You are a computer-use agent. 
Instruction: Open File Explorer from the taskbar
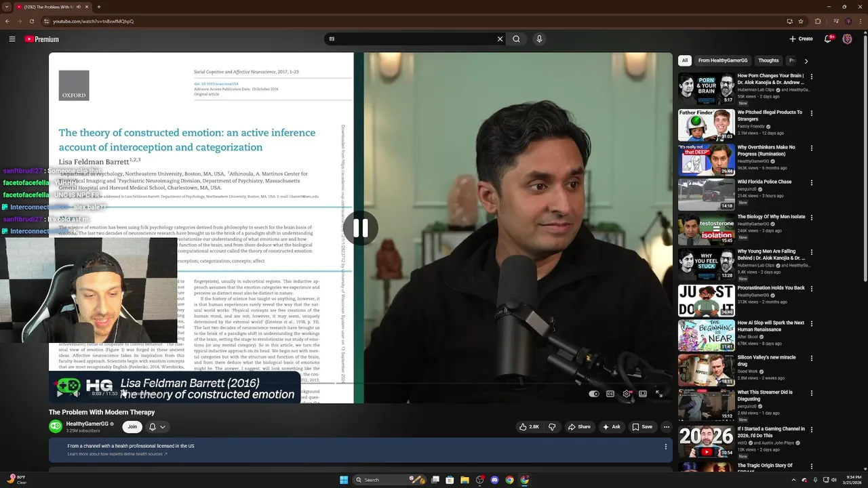pos(465,480)
